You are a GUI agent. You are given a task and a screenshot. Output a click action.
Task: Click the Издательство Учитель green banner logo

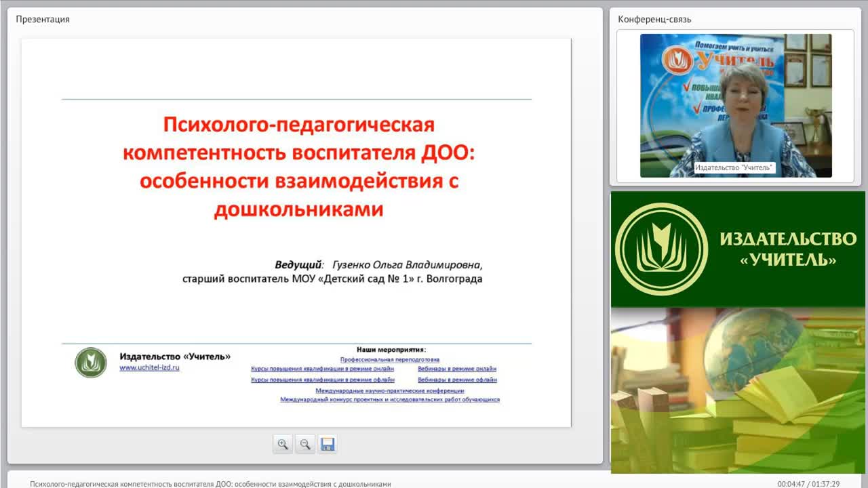pyautogui.click(x=739, y=249)
